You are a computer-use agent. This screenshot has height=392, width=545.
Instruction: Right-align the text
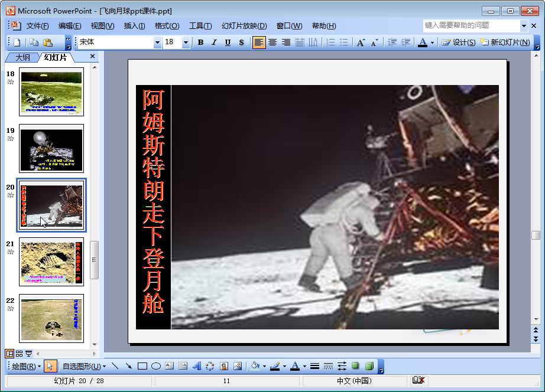[x=286, y=43]
